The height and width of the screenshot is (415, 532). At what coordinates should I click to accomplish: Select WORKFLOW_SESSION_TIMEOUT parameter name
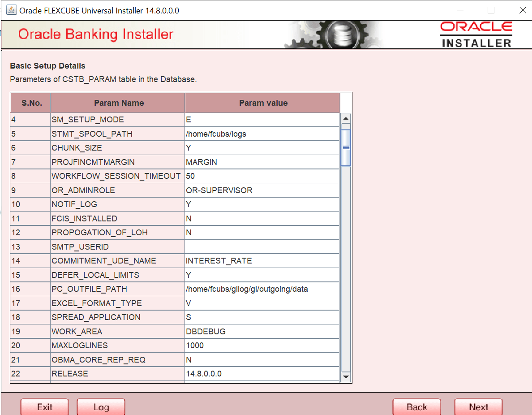pos(118,176)
